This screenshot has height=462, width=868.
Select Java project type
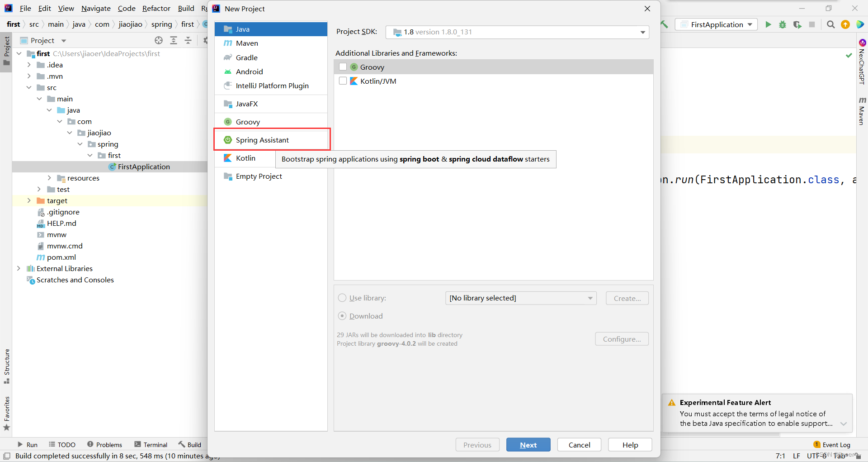(x=271, y=29)
